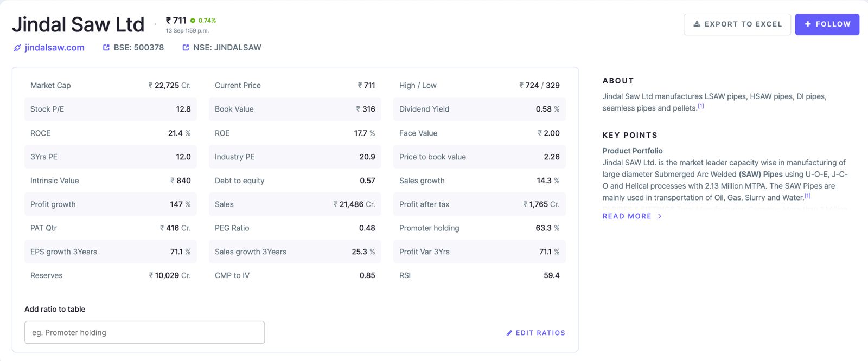Click the Promoter holding 63.3 % value
This screenshot has width=868, height=361.
click(x=547, y=228)
